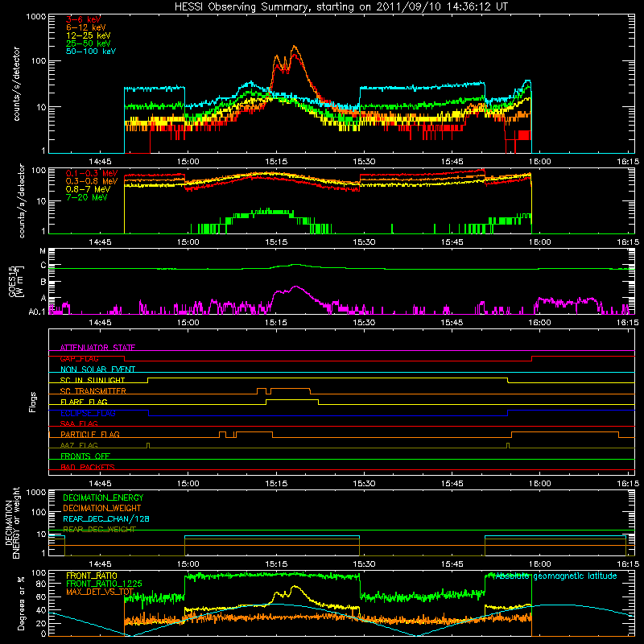Click the DECIMATION ENERGY or weight axis title

[x=12, y=522]
